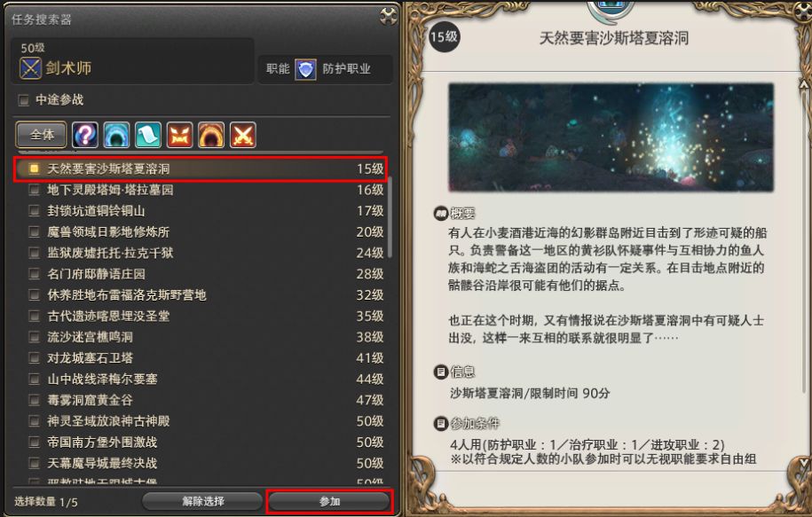Select the orange raid gate category icon
Image resolution: width=812 pixels, height=517 pixels.
pyautogui.click(x=211, y=135)
